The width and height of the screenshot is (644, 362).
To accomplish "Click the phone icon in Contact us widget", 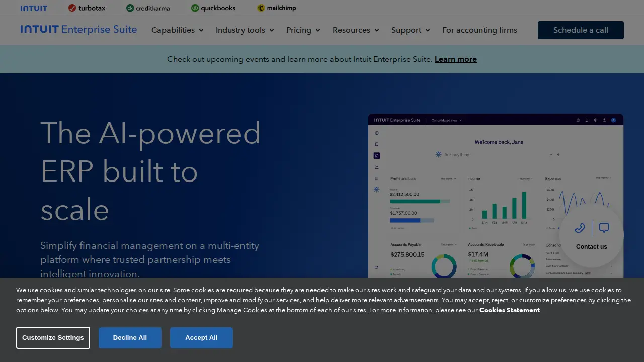I will tap(580, 228).
